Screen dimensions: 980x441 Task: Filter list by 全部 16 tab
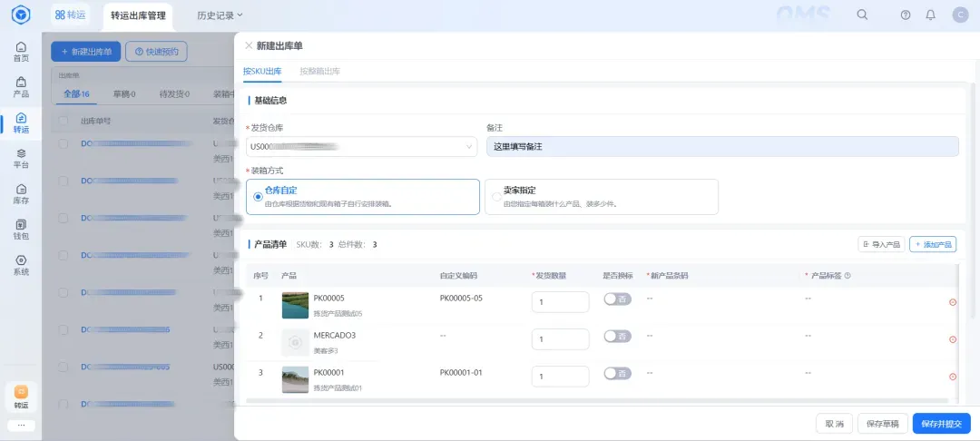point(77,94)
